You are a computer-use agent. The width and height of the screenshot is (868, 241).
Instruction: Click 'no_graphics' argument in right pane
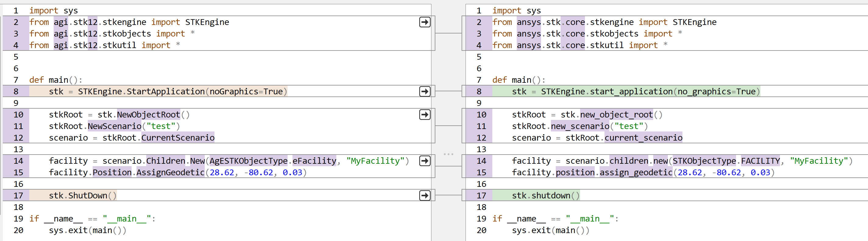704,92
